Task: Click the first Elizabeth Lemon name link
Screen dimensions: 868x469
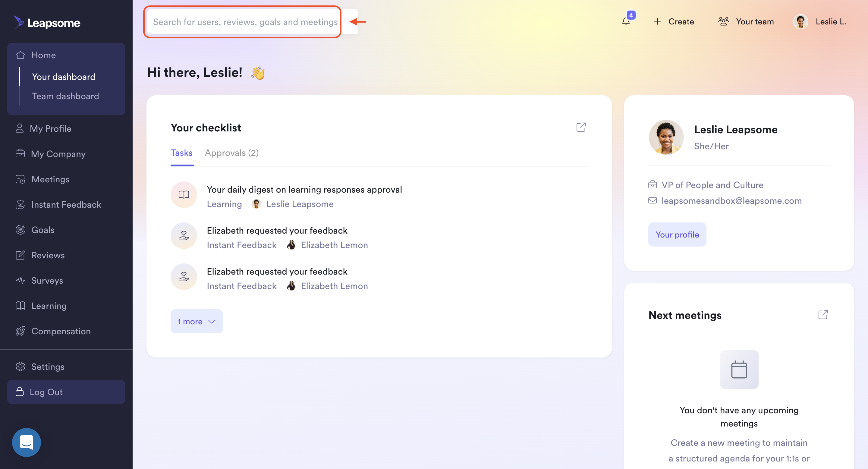Action: point(334,245)
